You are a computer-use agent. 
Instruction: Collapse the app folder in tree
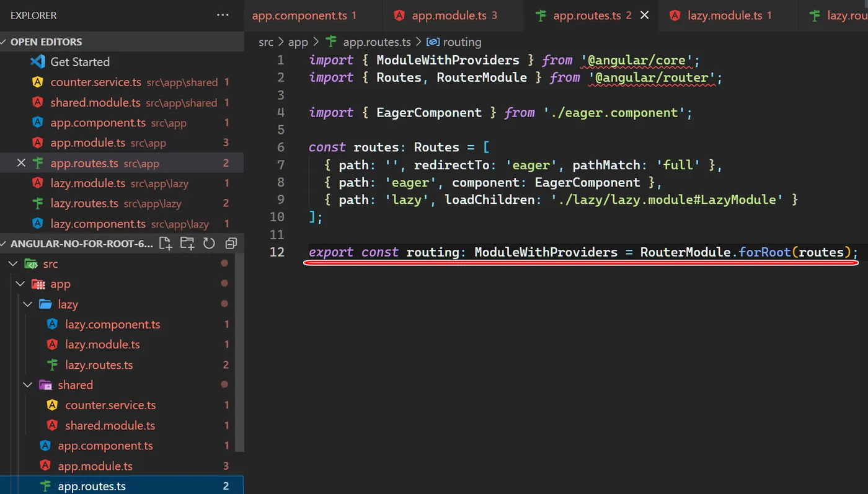click(20, 284)
